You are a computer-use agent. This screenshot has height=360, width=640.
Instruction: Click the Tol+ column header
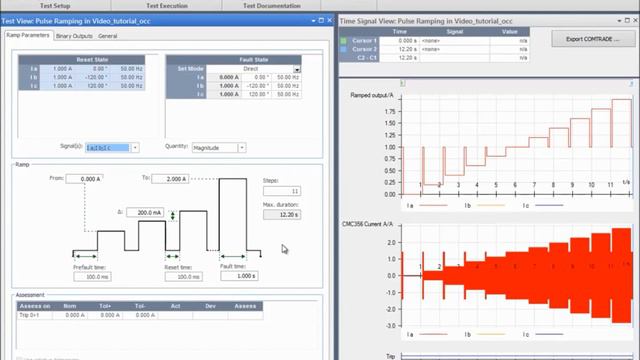pos(105,306)
